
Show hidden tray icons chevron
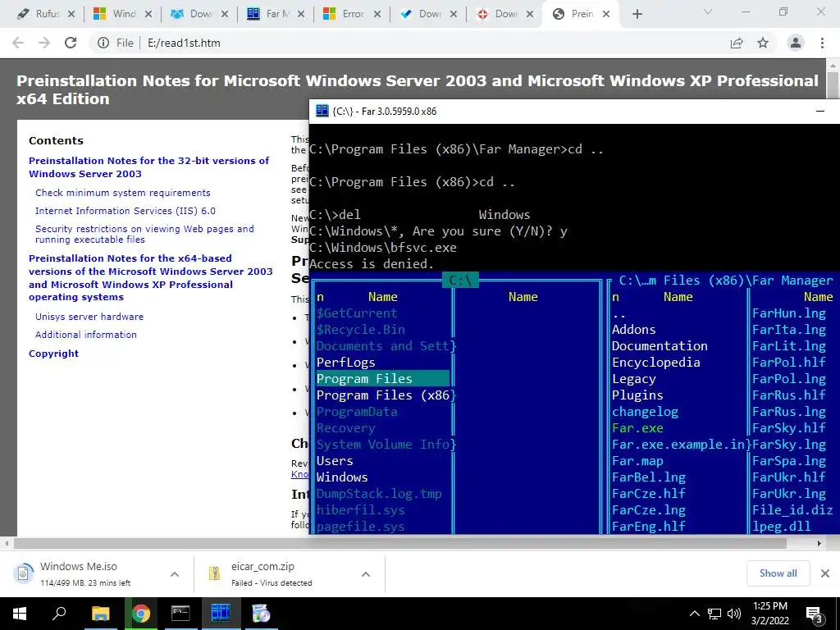pos(694,614)
